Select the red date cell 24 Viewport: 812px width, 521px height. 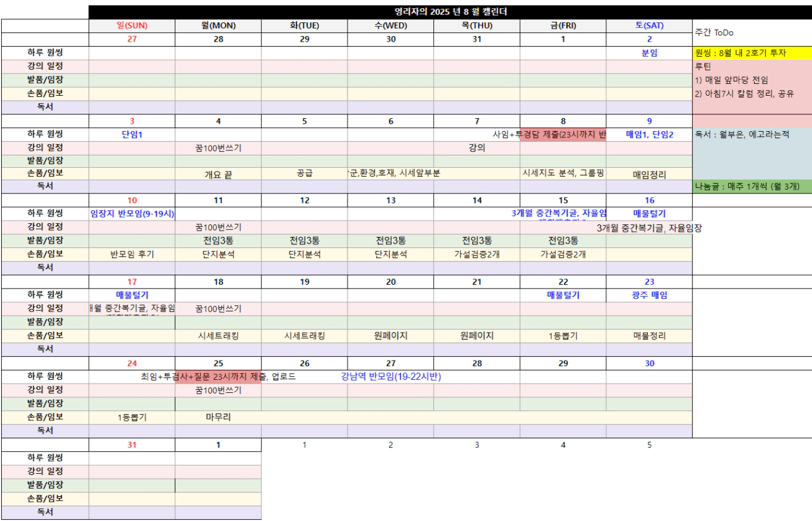[132, 363]
